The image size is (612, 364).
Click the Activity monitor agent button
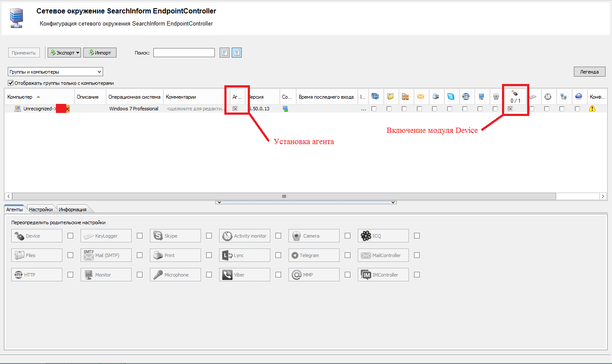(x=245, y=236)
